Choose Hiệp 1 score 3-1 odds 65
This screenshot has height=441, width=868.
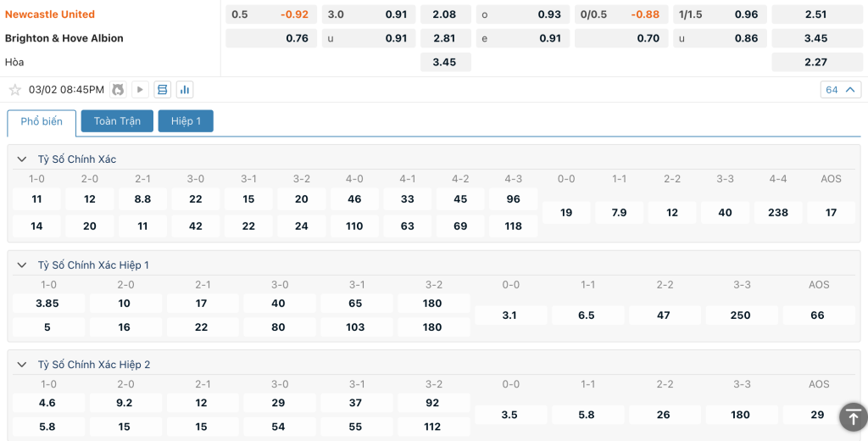tap(355, 303)
